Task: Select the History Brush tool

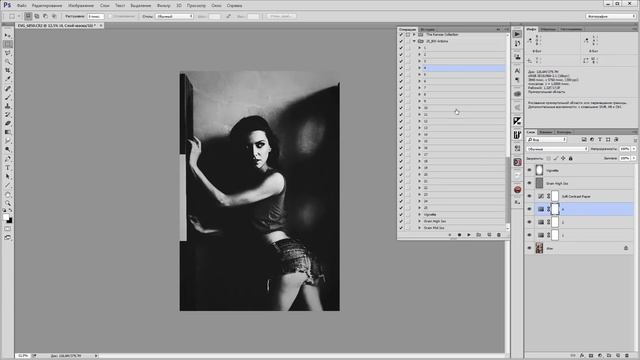Action: pyautogui.click(x=8, y=114)
